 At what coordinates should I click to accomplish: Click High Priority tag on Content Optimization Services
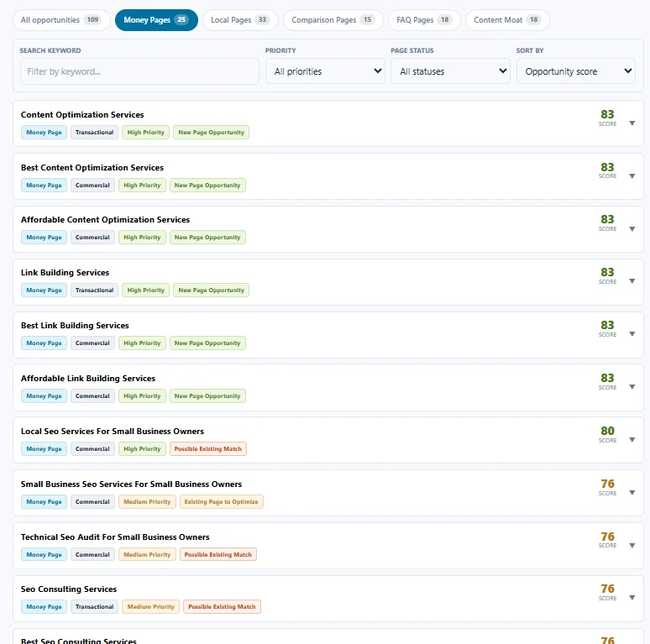tap(145, 133)
